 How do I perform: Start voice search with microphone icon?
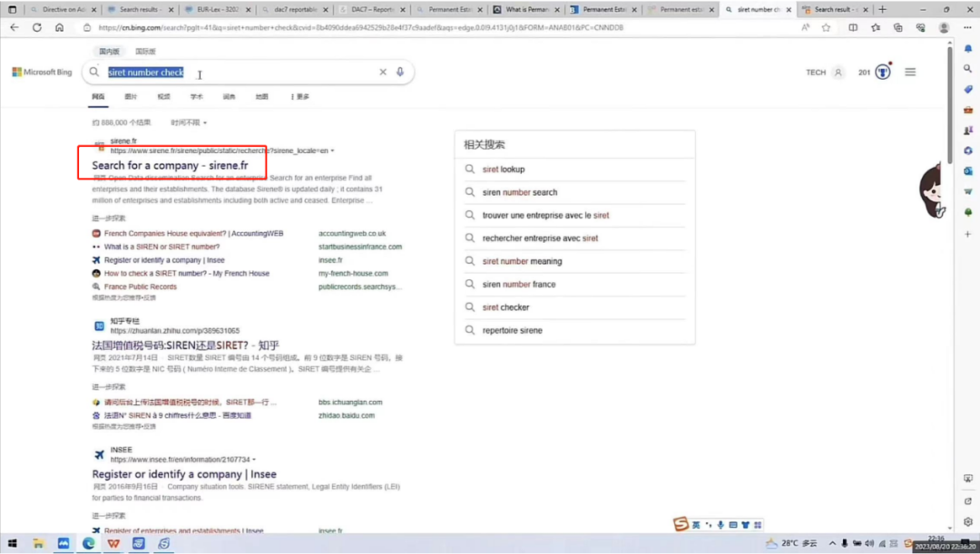pos(400,72)
